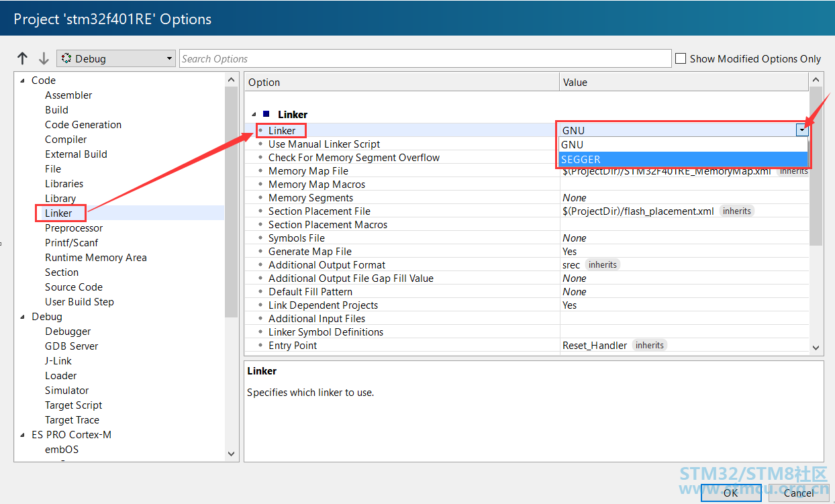The height and width of the screenshot is (504, 835).
Task: Select Target Trace category
Action: (72, 420)
